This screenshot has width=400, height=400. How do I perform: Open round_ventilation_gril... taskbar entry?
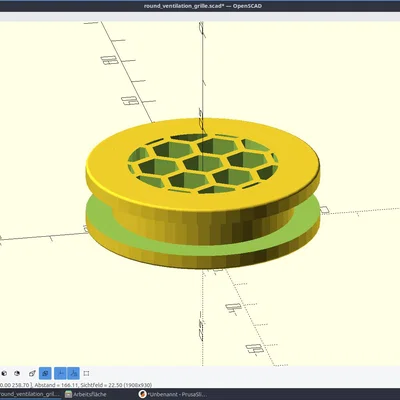pos(30,394)
